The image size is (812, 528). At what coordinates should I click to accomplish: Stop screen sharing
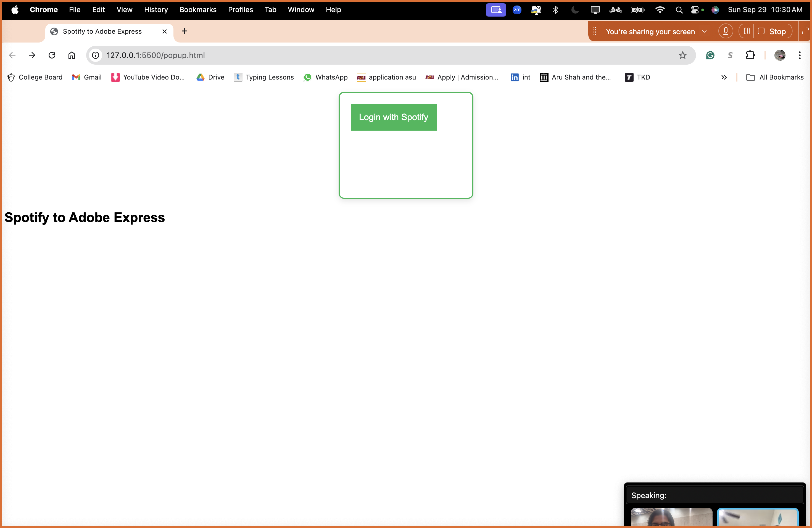773,31
